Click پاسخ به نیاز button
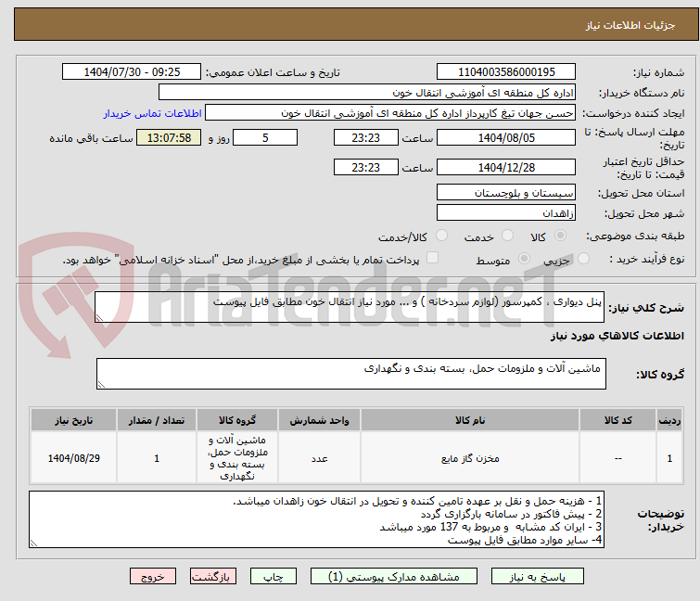The height and width of the screenshot is (601, 700). (538, 577)
